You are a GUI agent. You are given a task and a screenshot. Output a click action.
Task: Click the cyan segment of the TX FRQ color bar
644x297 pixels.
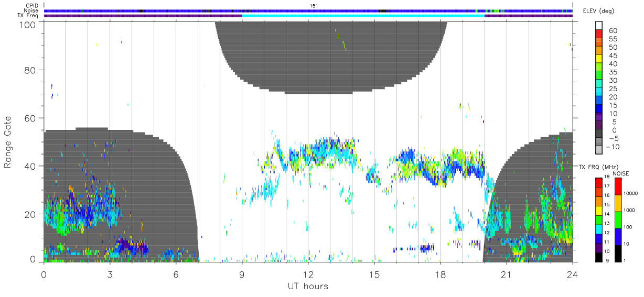[x=598, y=229]
